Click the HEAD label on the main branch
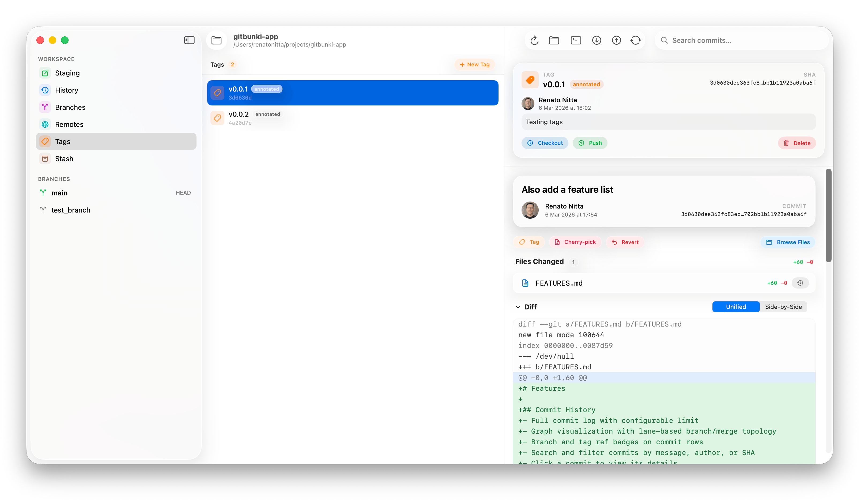Screen dimensions: 868x500 pos(183,193)
